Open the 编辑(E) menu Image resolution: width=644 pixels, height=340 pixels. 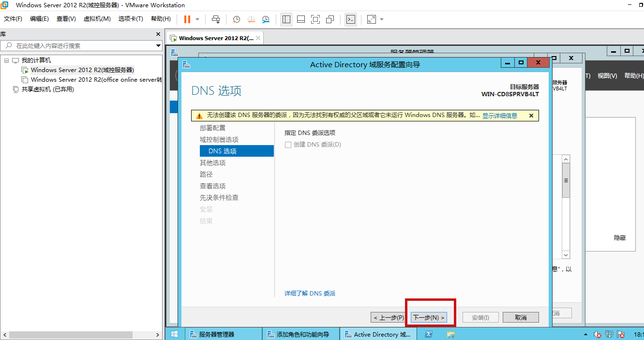pyautogui.click(x=39, y=19)
